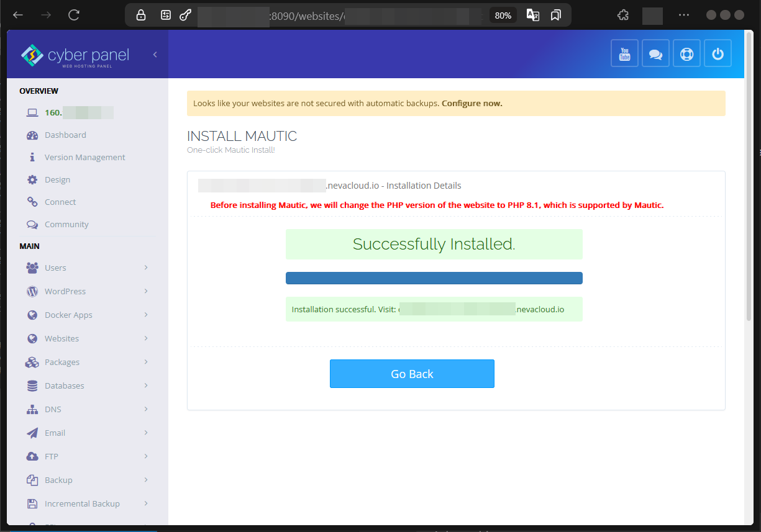Click the Email paper plane icon
The height and width of the screenshot is (532, 761).
click(x=32, y=433)
